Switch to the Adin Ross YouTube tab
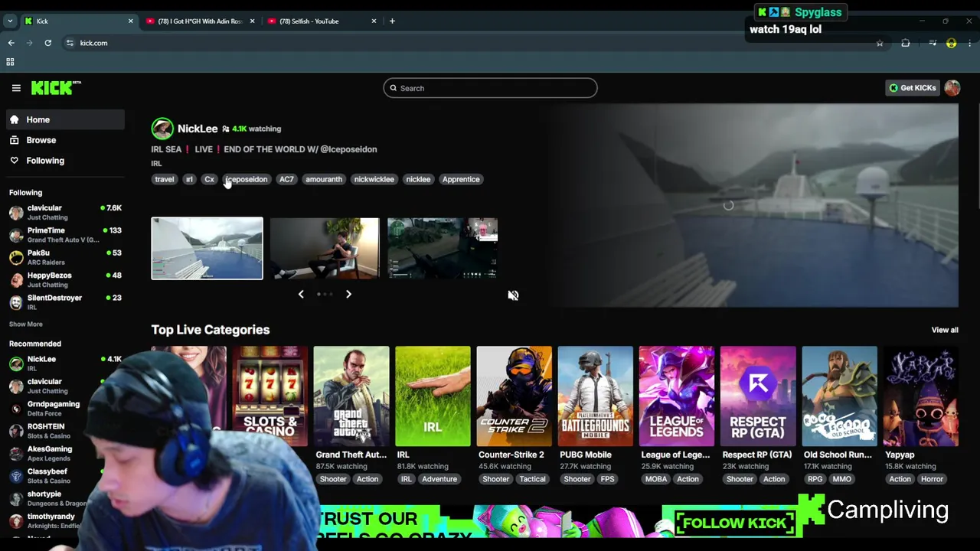The width and height of the screenshot is (980, 551). pyautogui.click(x=199, y=21)
